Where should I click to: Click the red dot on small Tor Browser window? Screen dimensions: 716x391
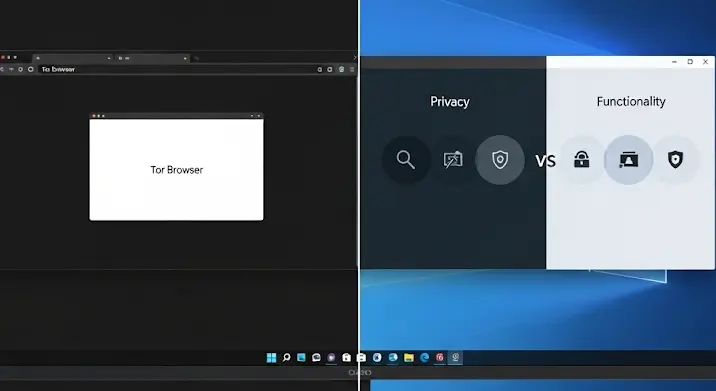[94, 116]
